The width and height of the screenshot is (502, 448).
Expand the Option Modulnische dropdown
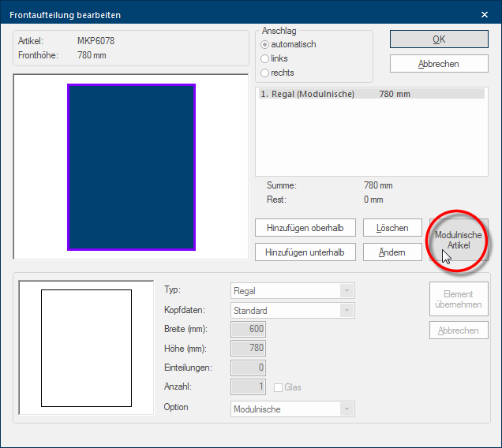point(347,409)
